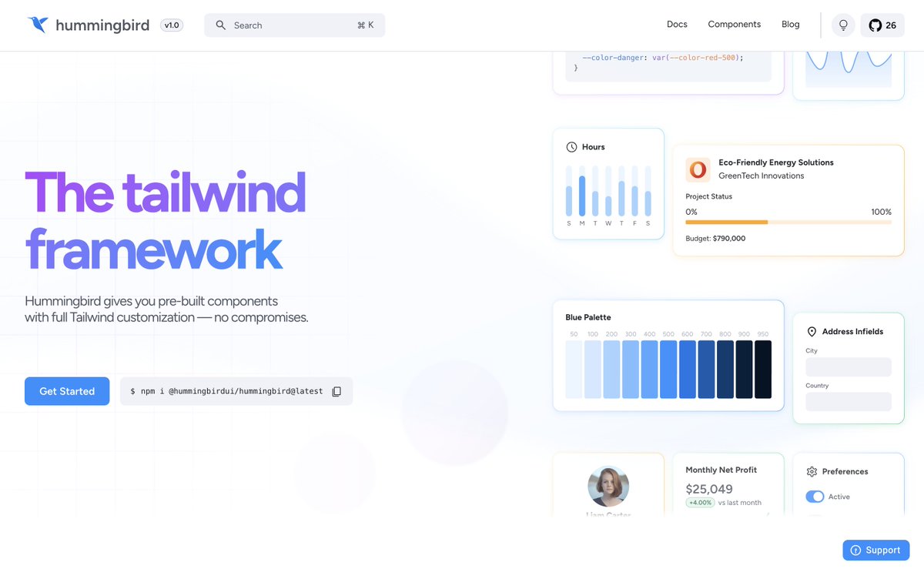This screenshot has height=569, width=924.
Task: Click the npm install command text
Action: click(226, 391)
